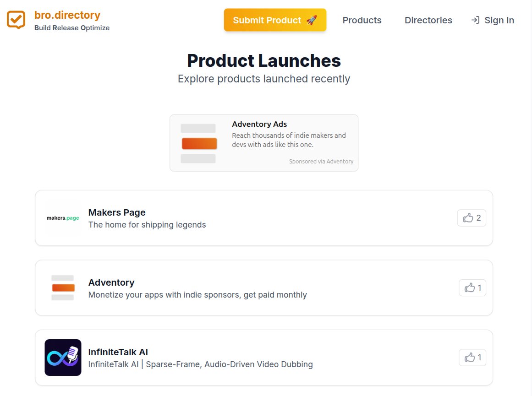
Task: Open the Makers Page product title
Action: coord(117,212)
